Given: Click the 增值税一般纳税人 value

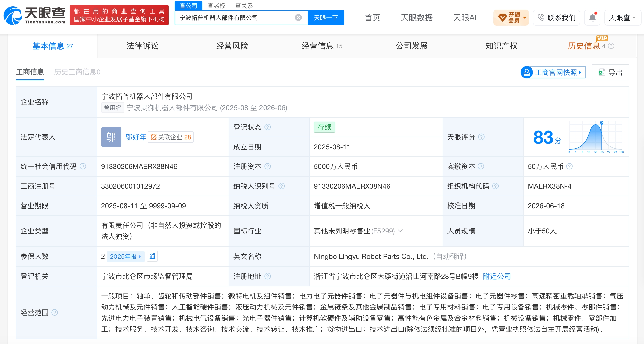Looking at the screenshot, I should click(x=342, y=206).
